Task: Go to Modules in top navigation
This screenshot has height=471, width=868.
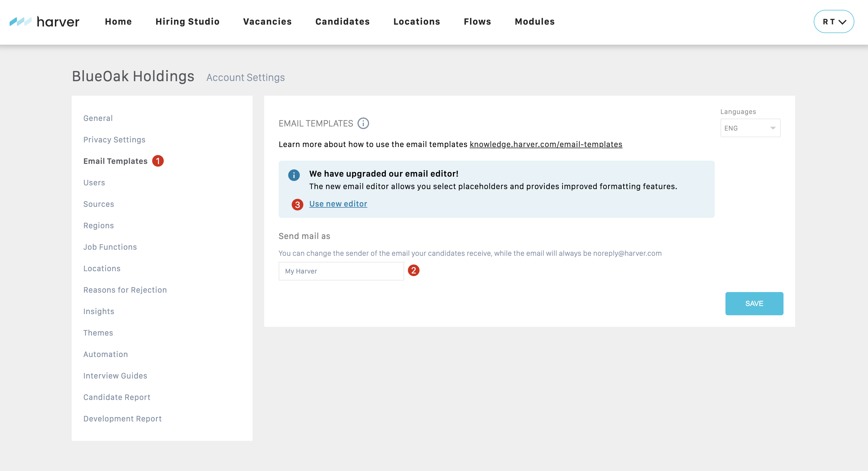Action: click(534, 21)
